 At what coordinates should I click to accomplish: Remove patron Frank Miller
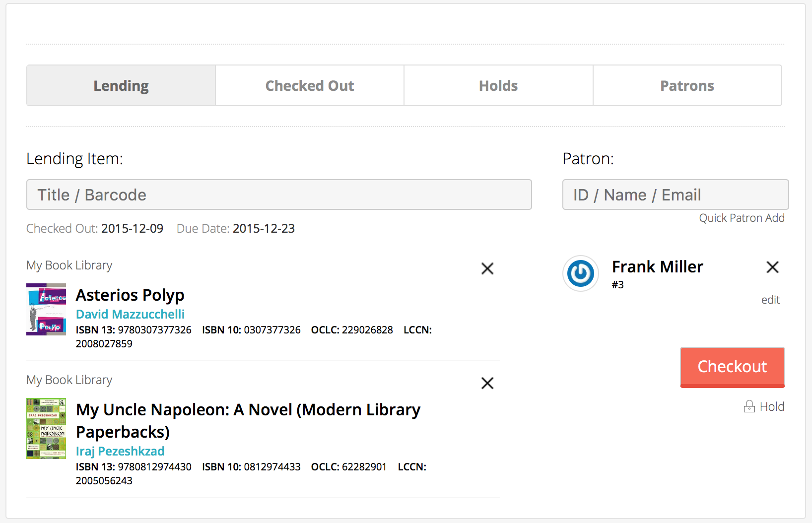coord(772,267)
